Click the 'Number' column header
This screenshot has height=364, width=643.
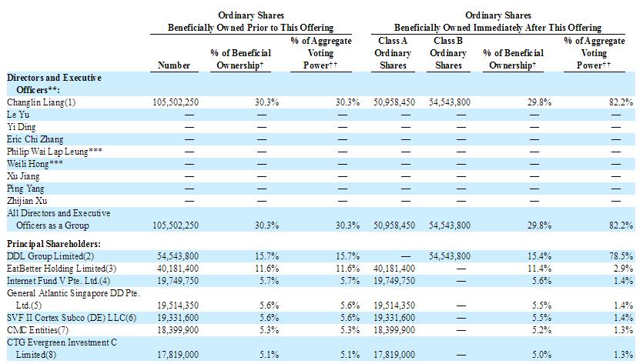[174, 65]
